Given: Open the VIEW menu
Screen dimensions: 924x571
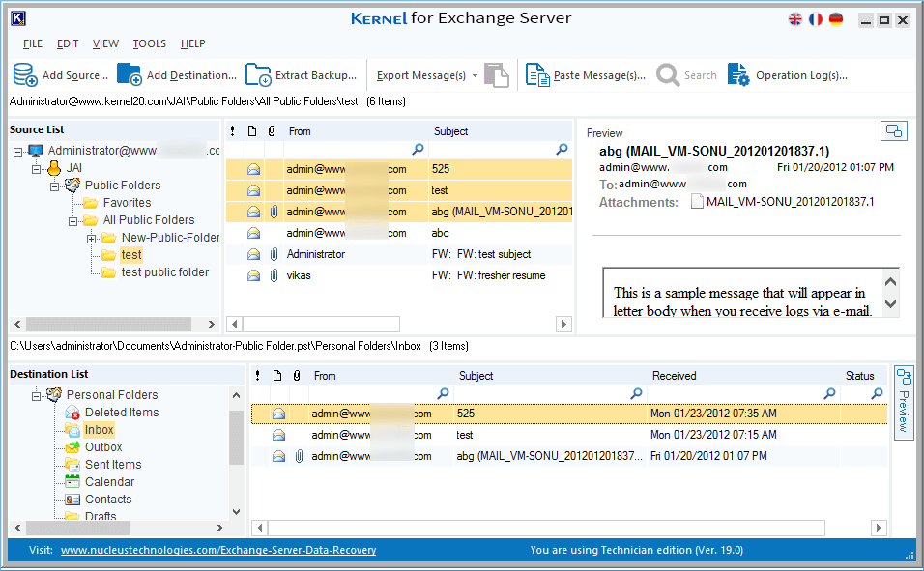Looking at the screenshot, I should (105, 43).
